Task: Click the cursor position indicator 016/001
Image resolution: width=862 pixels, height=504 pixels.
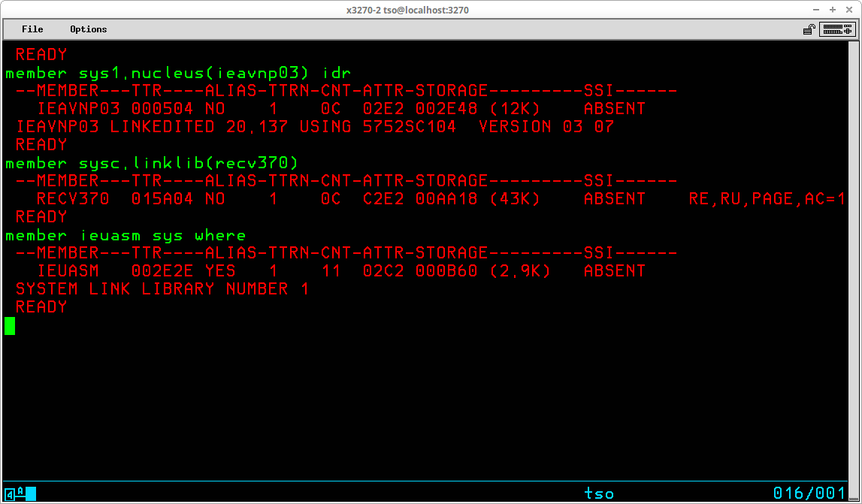Action: [x=809, y=493]
